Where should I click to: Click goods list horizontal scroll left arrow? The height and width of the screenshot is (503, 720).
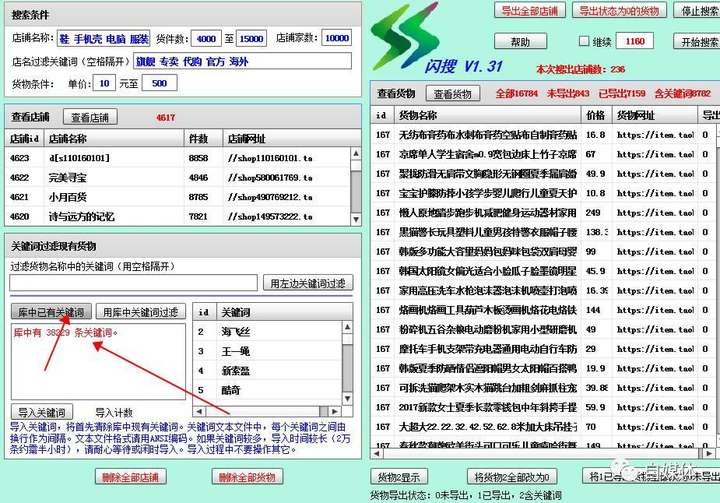pos(377,453)
